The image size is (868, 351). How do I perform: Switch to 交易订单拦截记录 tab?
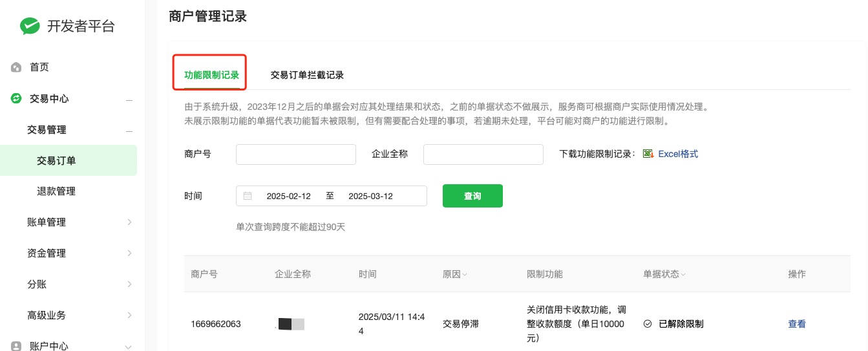point(307,75)
